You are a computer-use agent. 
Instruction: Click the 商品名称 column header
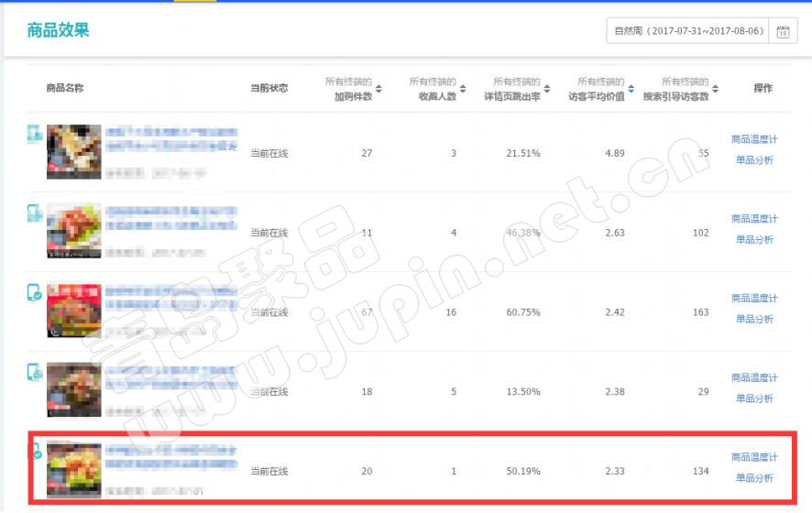coord(65,89)
